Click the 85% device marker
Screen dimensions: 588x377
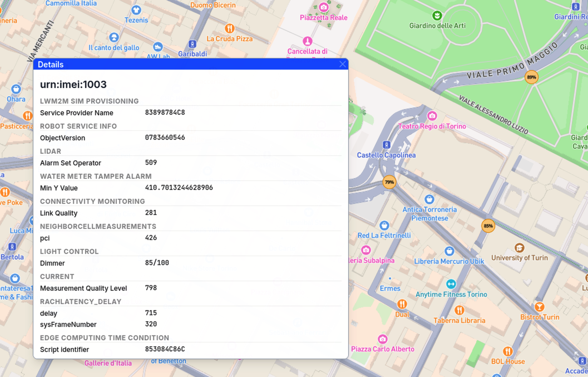click(488, 226)
